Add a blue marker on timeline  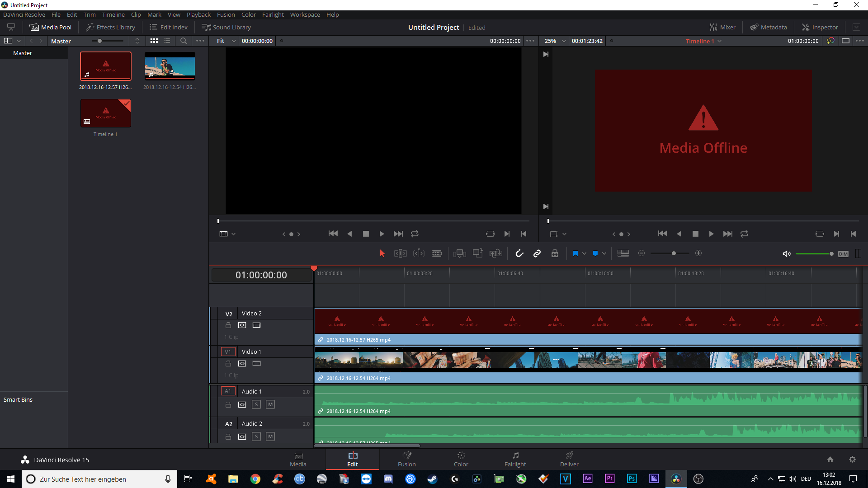click(x=595, y=253)
